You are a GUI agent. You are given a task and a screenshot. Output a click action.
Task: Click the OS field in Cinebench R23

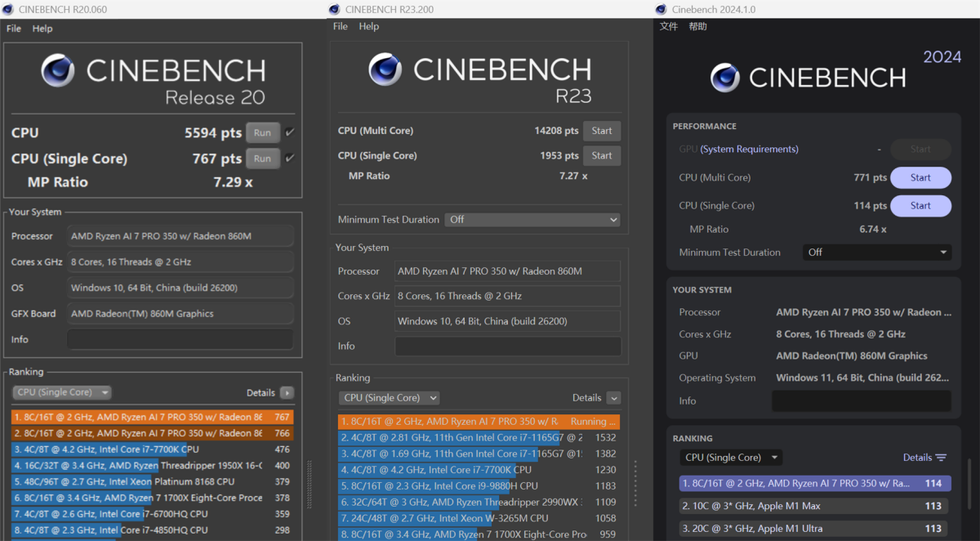[508, 321]
